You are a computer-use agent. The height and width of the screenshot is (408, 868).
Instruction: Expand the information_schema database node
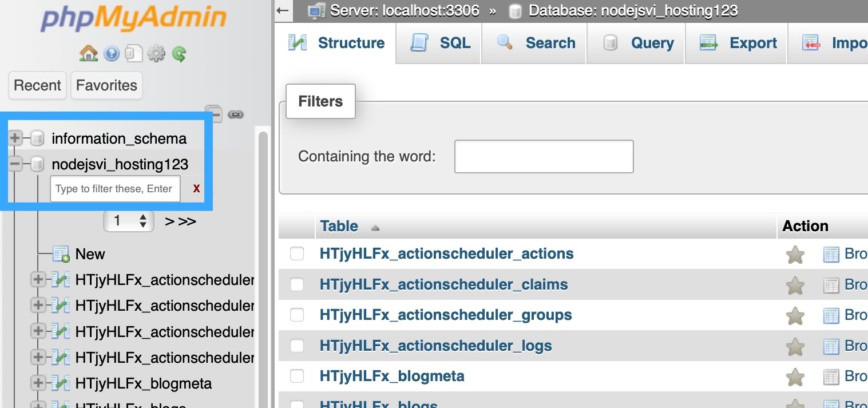coord(15,138)
